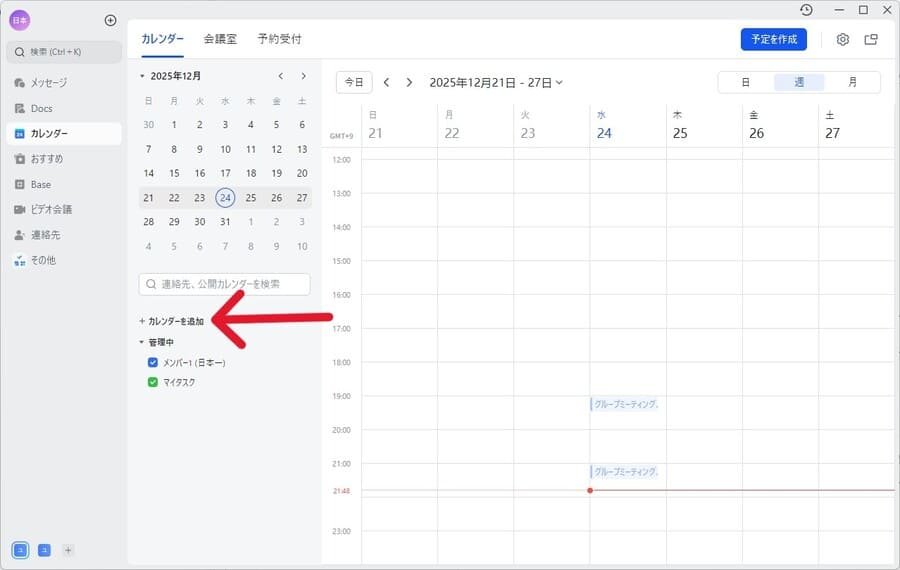Screen dimensions: 900x570
Task: Open 連絡先 contacts in sidebar
Action: (x=46, y=235)
